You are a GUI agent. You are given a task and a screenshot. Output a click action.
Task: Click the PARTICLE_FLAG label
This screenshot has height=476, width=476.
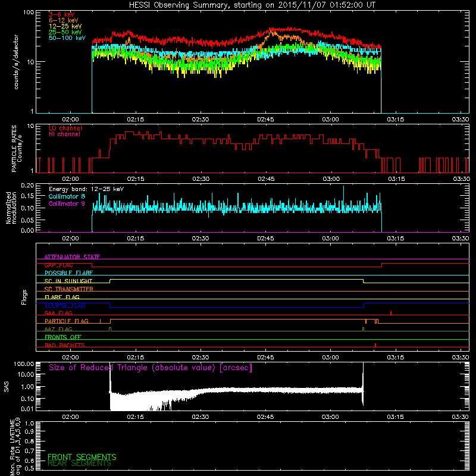(x=67, y=321)
